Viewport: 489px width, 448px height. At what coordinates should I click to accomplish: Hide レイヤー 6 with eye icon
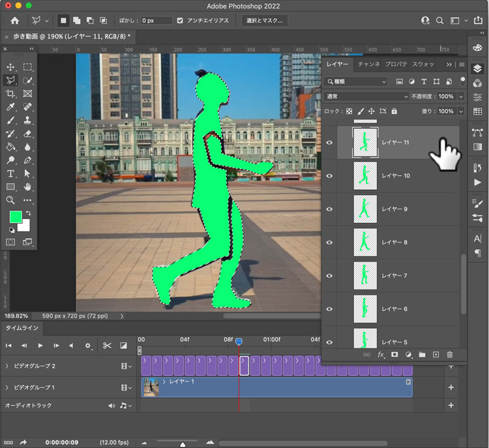coord(329,309)
